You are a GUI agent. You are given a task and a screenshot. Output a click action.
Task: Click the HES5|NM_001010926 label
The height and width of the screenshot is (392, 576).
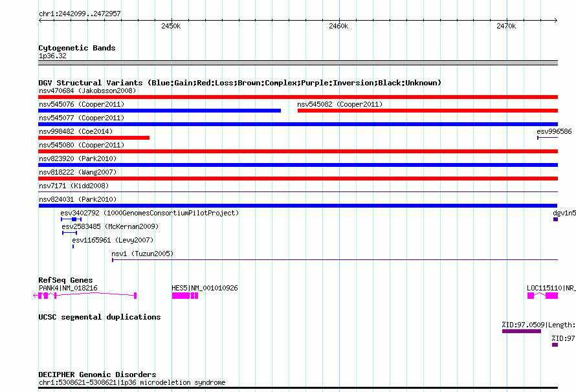pyautogui.click(x=205, y=288)
